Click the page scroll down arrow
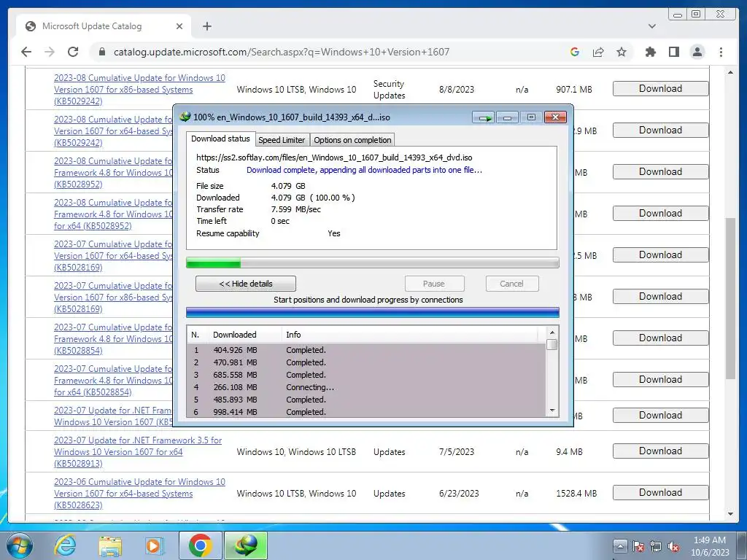 point(730,514)
